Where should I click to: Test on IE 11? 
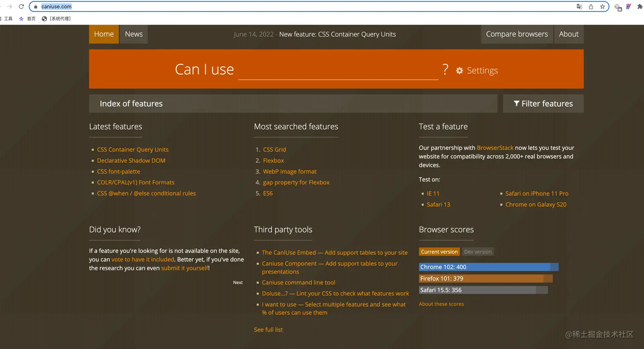coord(433,193)
